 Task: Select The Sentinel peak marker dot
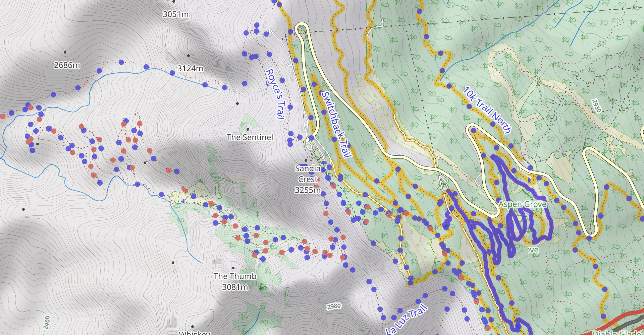click(x=248, y=129)
